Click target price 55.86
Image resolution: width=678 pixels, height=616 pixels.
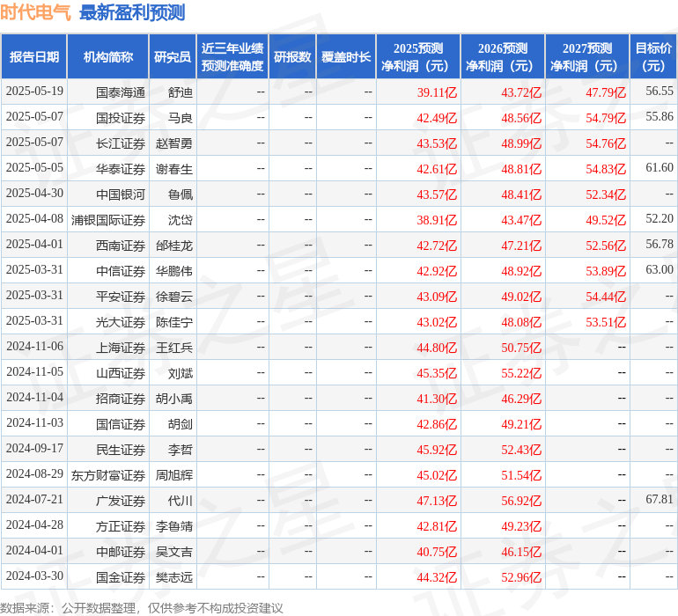(660, 117)
